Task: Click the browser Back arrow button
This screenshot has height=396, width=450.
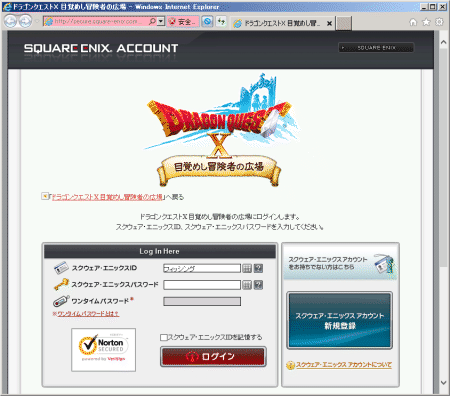Action: click(x=10, y=21)
